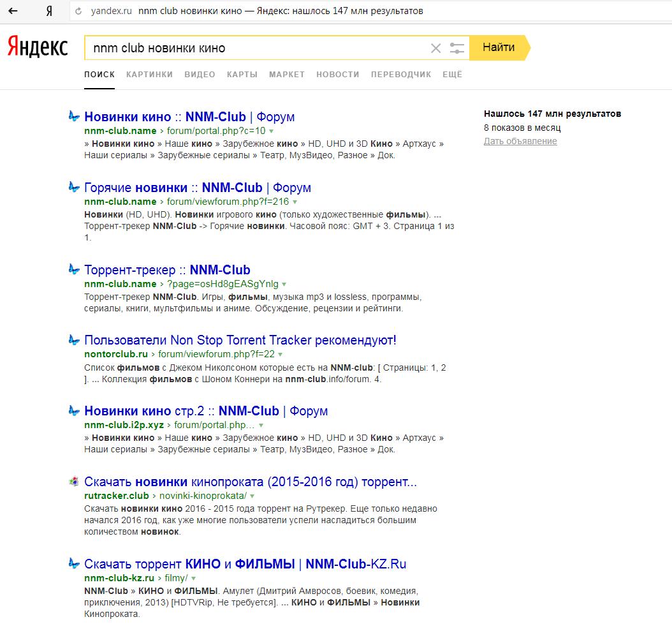Click the nnm-club.i2p.xyz domain link
This screenshot has width=672, height=638.
124,425
